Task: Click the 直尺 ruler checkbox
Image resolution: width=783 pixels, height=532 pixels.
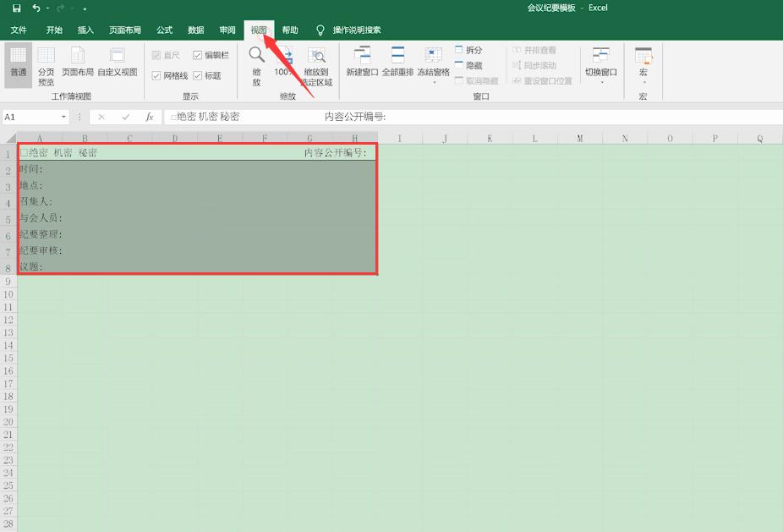Action: pyautogui.click(x=156, y=56)
